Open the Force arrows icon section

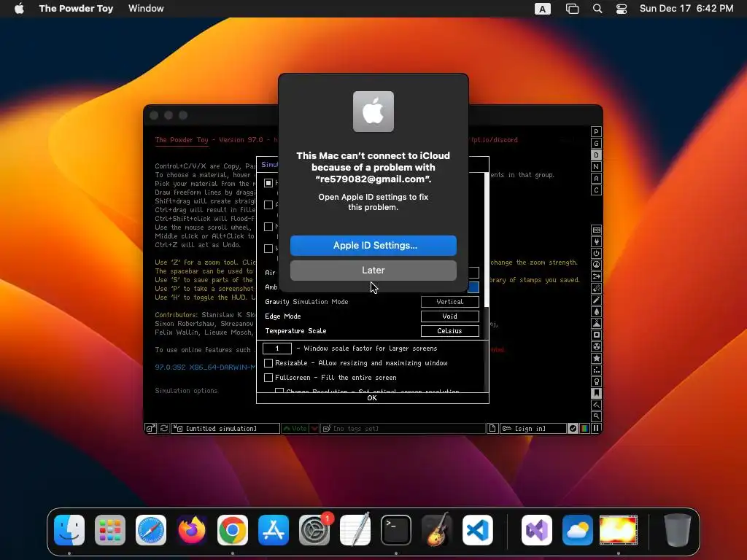click(596, 276)
